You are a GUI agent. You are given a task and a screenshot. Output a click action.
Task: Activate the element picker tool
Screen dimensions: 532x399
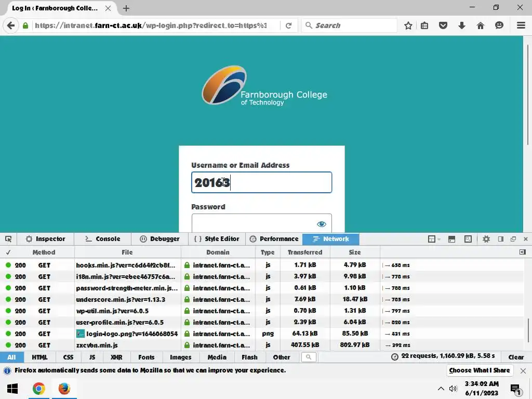tap(8, 239)
